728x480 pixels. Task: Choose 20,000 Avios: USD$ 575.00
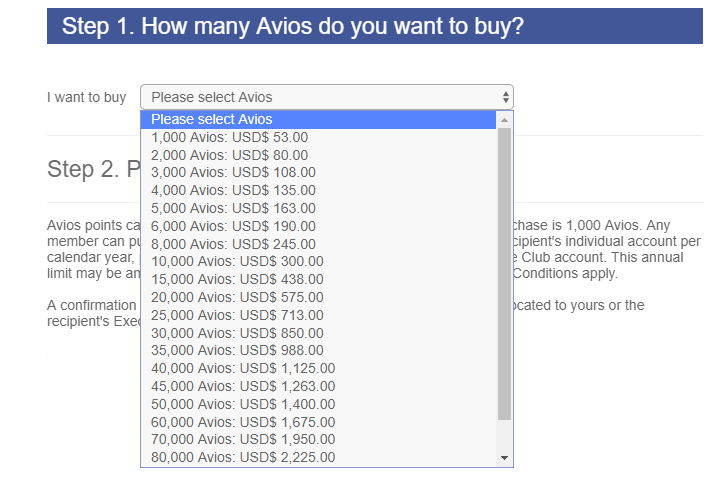237,297
